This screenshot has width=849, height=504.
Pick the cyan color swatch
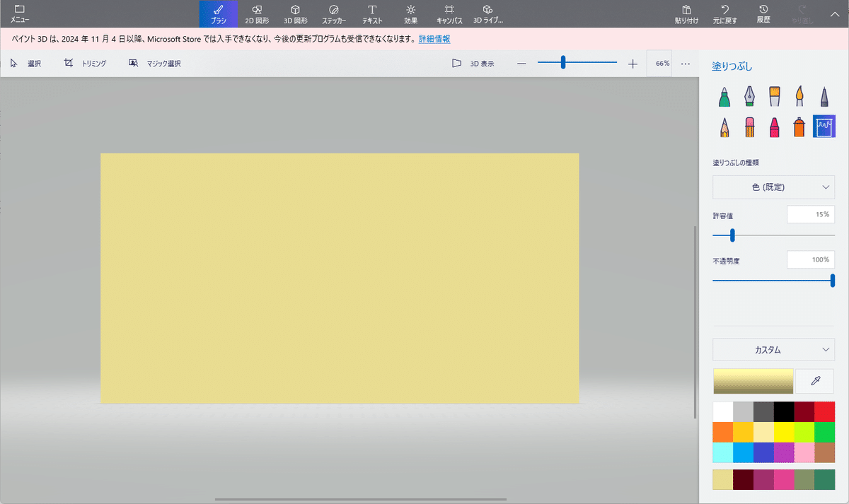[x=723, y=452]
